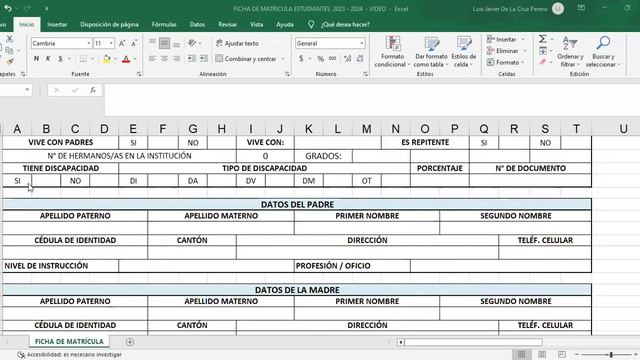Screen dimensions: 640x360
Task: Open the Vista tab
Action: 256,24
